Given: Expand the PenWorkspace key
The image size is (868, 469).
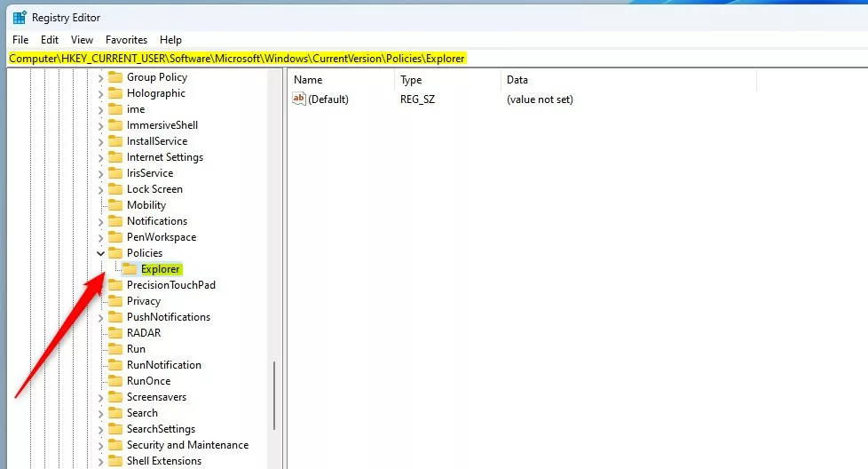Looking at the screenshot, I should tap(100, 238).
